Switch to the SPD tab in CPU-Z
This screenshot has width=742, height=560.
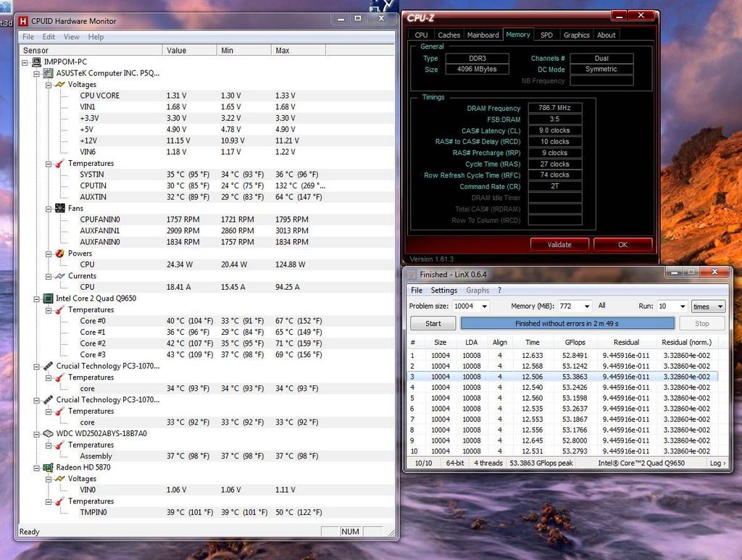click(546, 34)
